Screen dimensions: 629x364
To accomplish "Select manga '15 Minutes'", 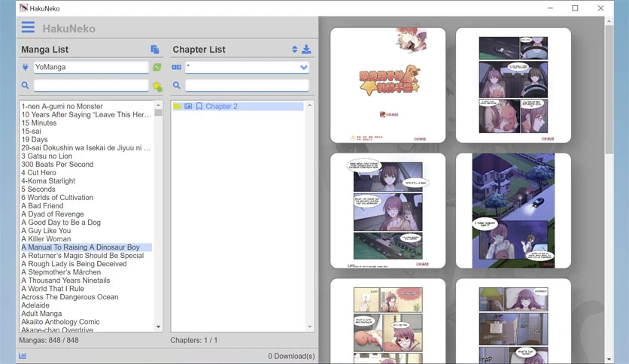I will pyautogui.click(x=39, y=123).
